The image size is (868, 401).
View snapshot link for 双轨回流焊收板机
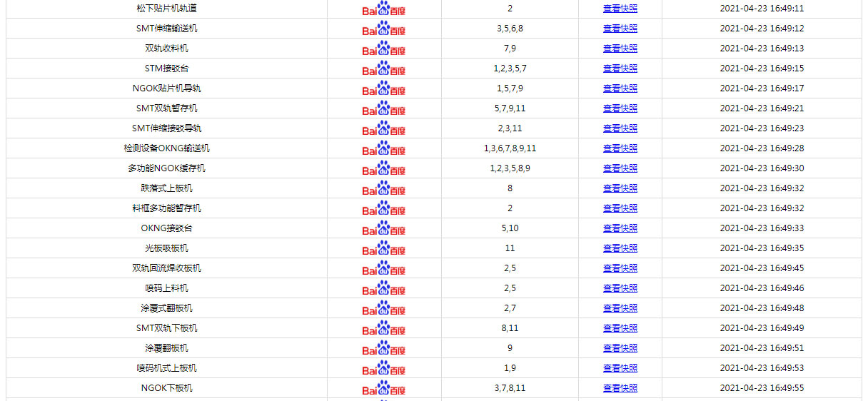point(620,268)
